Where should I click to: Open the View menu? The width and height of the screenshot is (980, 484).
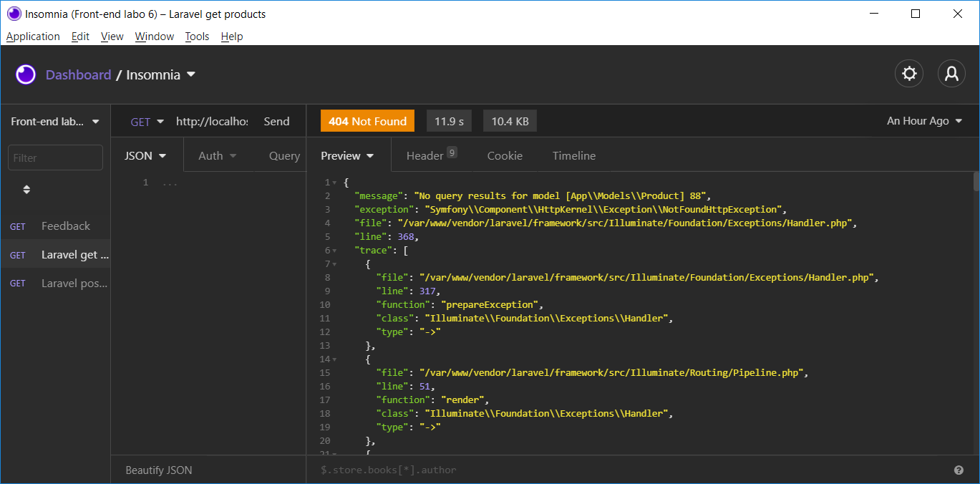click(112, 37)
